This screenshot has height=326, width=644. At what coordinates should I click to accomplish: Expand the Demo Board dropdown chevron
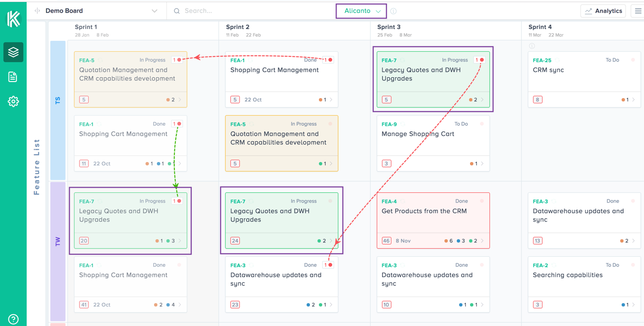154,11
